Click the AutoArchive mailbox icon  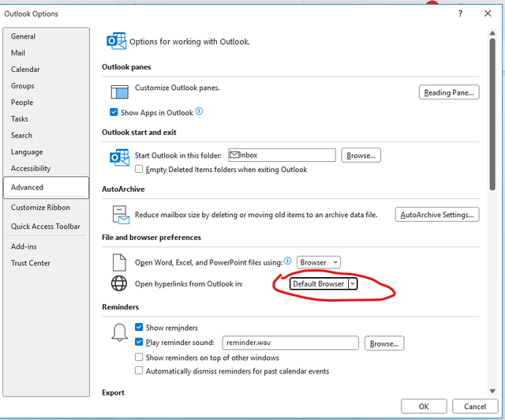121,215
